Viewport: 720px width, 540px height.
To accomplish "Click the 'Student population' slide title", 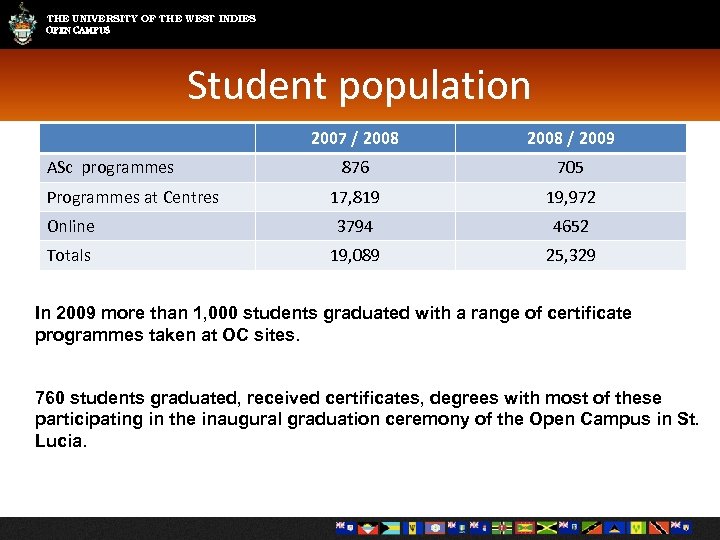I will coord(359,86).
